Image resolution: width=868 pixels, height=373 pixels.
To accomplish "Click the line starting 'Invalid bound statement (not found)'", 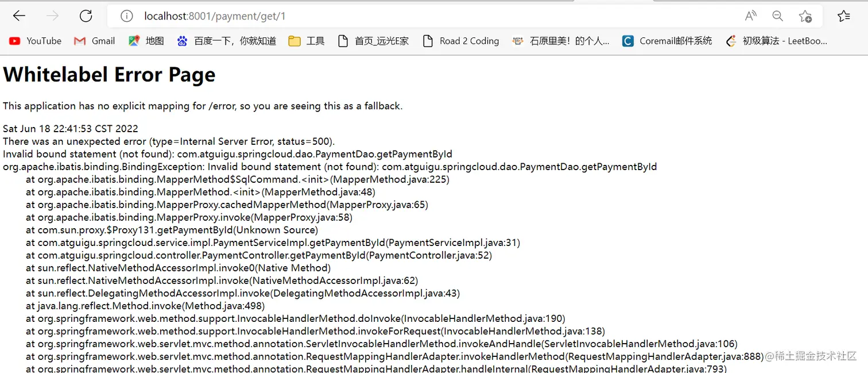I will click(x=227, y=154).
